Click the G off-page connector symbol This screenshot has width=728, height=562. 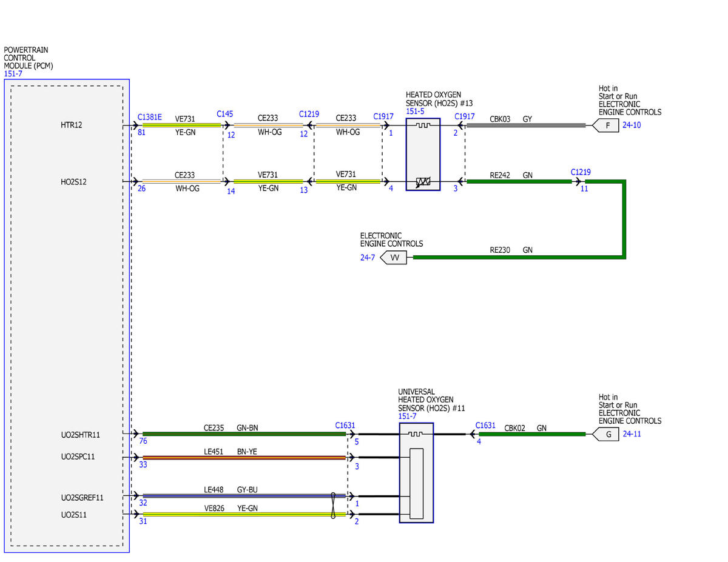pos(605,434)
